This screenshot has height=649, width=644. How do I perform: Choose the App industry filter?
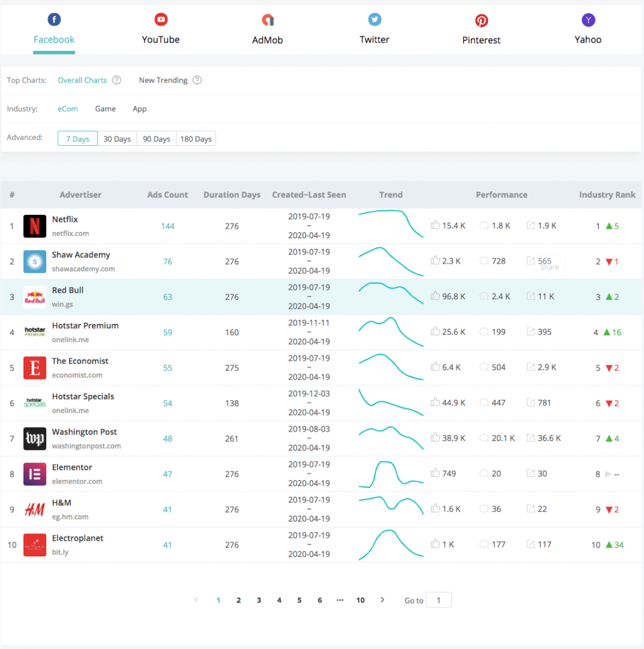tap(139, 109)
